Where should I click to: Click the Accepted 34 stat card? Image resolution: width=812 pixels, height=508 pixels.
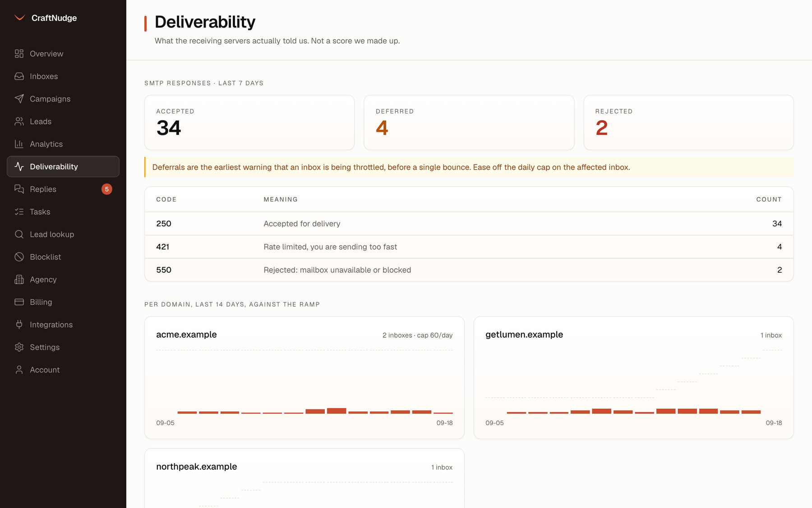[x=249, y=122]
